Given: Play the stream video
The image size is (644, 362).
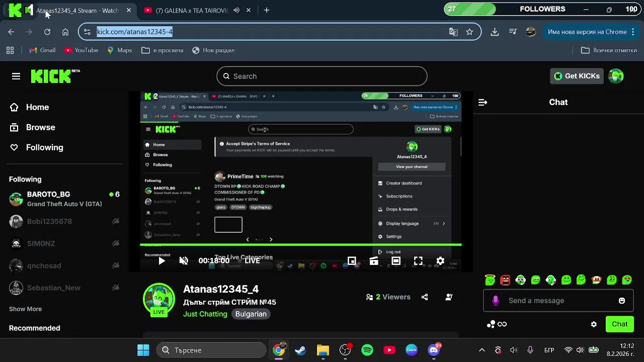Looking at the screenshot, I should pyautogui.click(x=162, y=260).
